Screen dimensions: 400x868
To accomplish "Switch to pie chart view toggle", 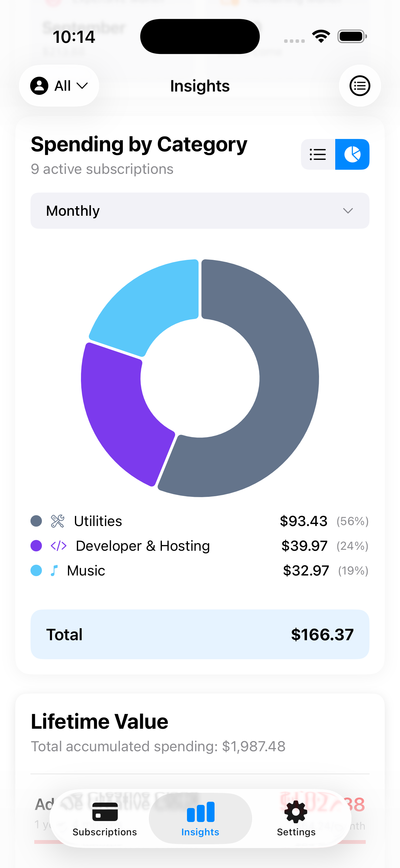I will 352,154.
